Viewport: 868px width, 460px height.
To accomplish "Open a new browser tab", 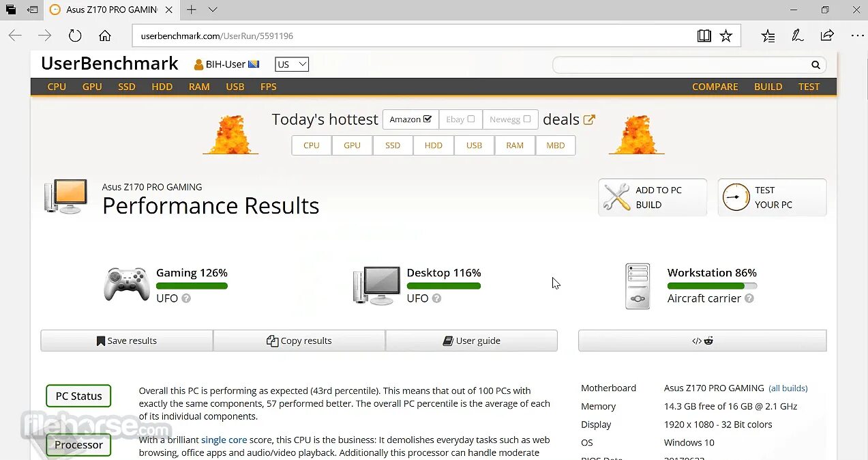I will (x=192, y=10).
